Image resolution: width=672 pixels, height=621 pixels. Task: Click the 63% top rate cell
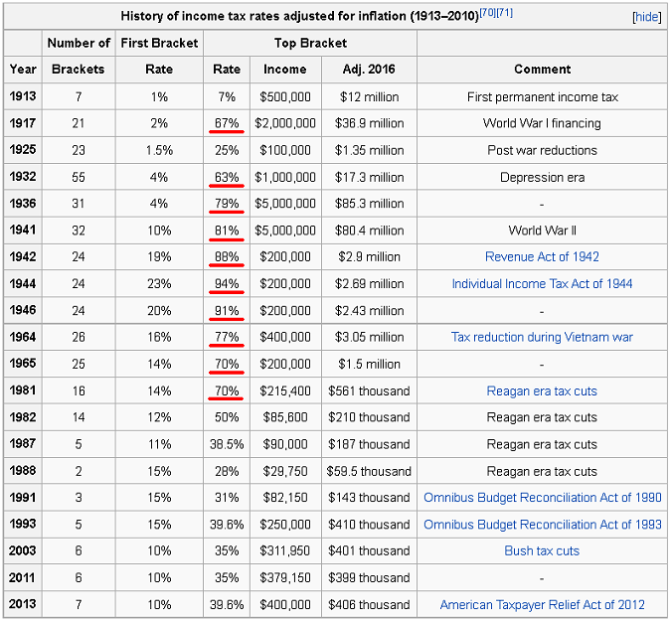coord(227,177)
